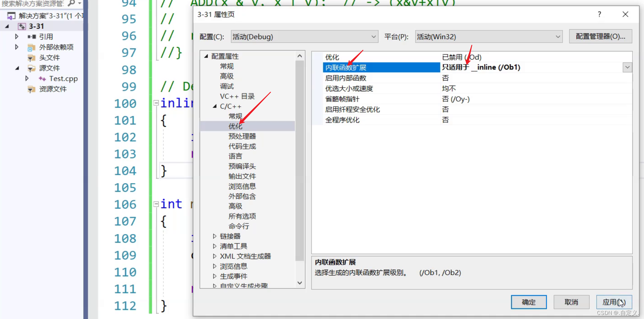This screenshot has height=319, width=644.
Task: Expand the 清单工具 tree node
Action: pyautogui.click(x=215, y=246)
